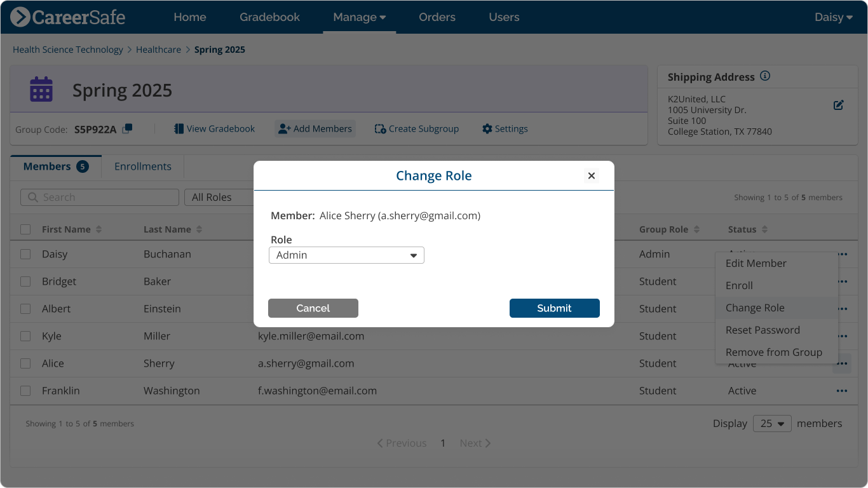Copy the group code S5P922A
Screen dimensions: 868x488
(126, 128)
